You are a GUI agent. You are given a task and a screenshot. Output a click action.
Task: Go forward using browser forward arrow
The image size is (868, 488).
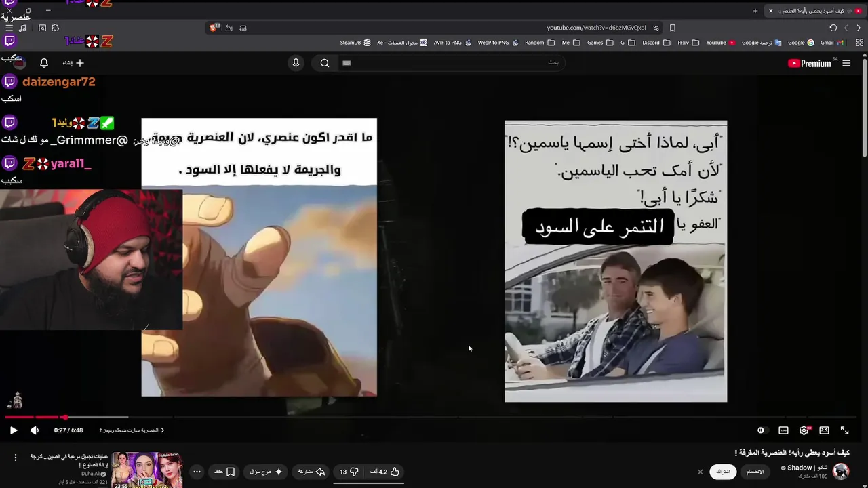click(846, 28)
